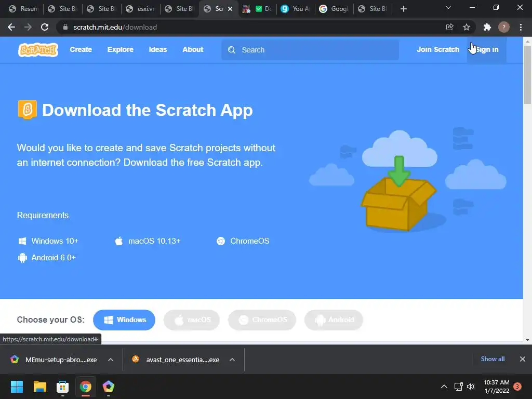Open MEmu icon in taskbar
Viewport: 532px width, 399px height.
point(108,387)
